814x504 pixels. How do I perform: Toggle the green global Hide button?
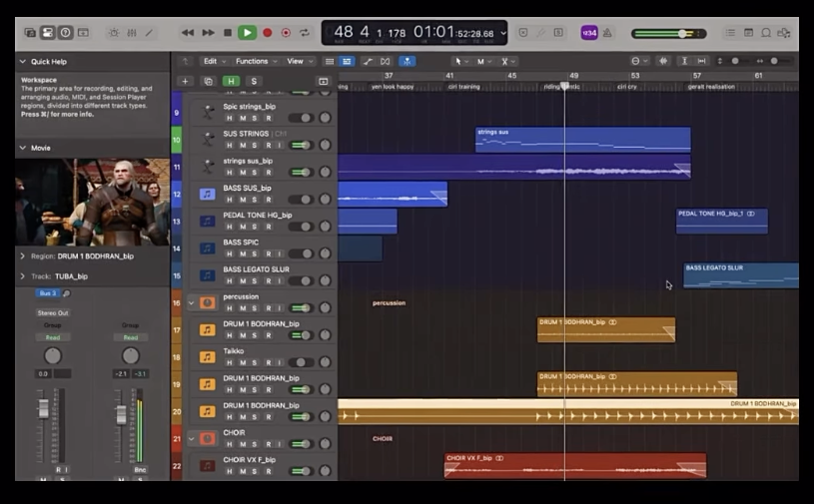(x=231, y=81)
